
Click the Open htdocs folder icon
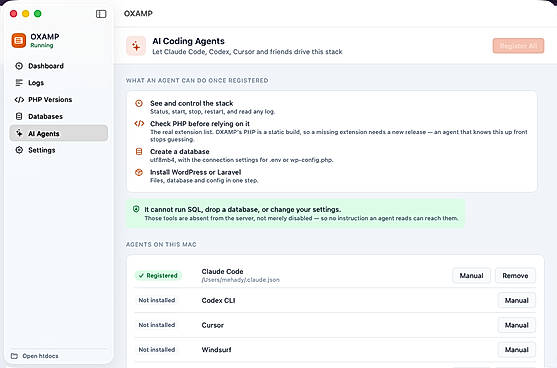point(14,356)
